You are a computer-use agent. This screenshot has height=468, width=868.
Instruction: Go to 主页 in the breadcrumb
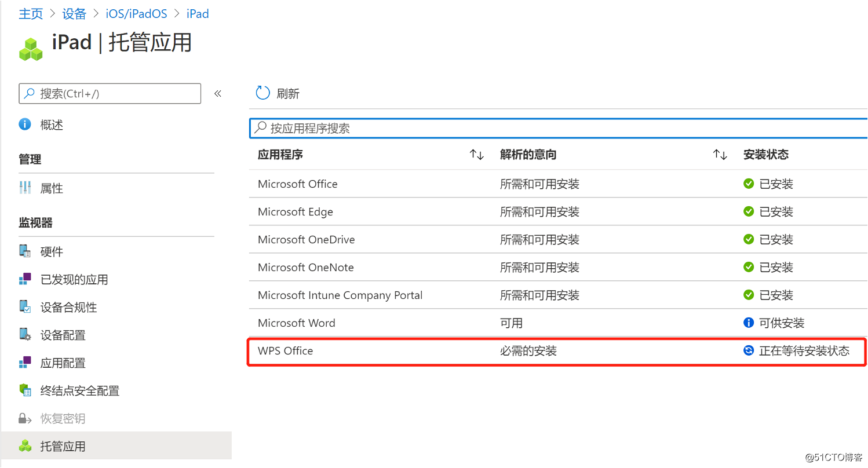click(x=31, y=14)
